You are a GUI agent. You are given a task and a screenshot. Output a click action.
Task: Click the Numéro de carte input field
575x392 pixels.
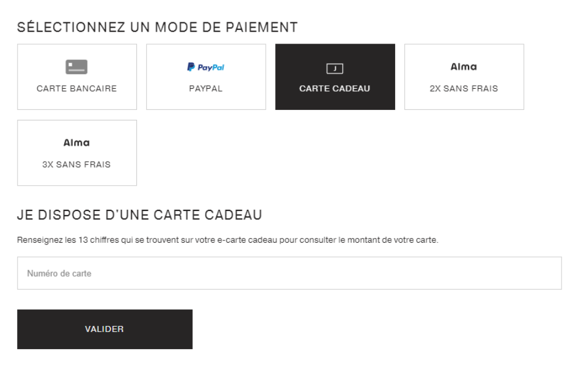pyautogui.click(x=287, y=273)
